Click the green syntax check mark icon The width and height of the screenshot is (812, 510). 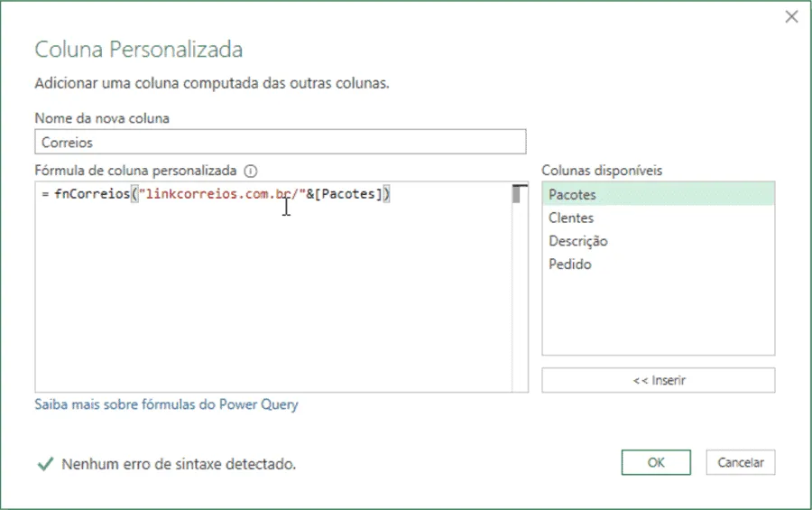click(x=46, y=463)
